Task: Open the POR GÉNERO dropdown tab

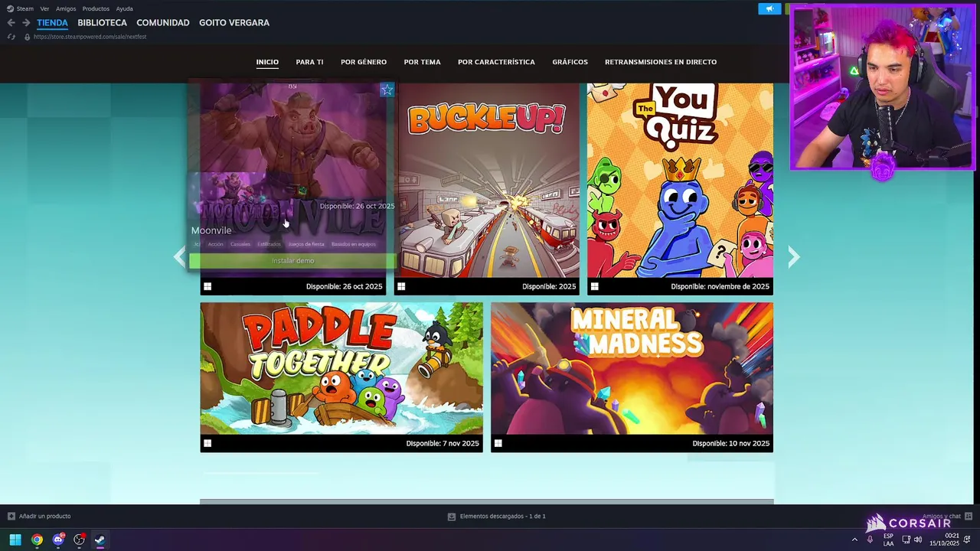Action: pyautogui.click(x=364, y=62)
